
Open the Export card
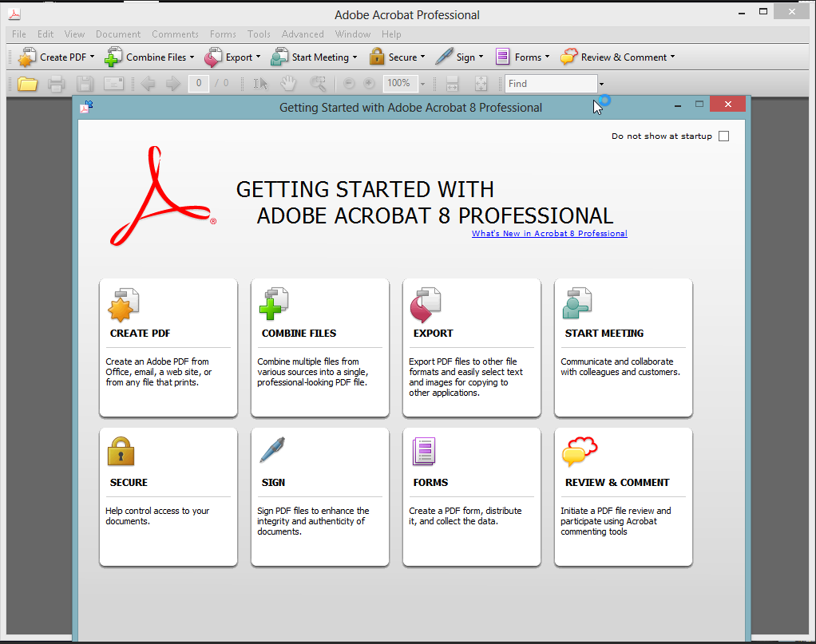pyautogui.click(x=472, y=347)
